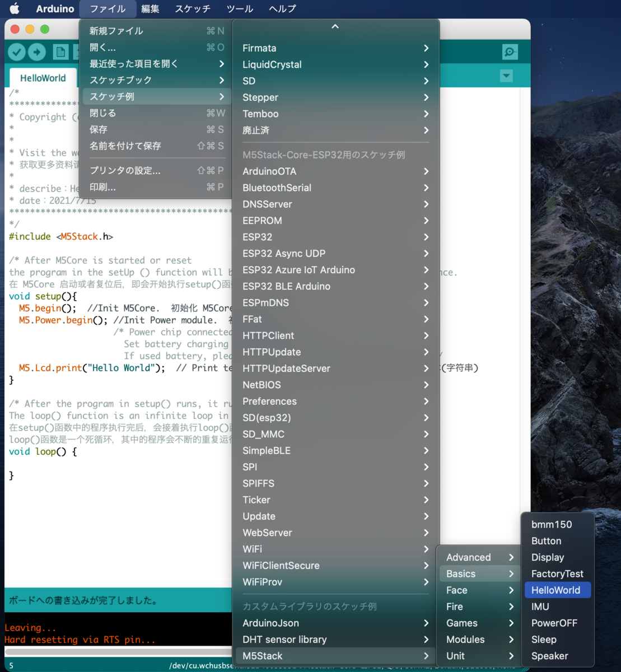Open the tab dropdown triangle button
621x672 pixels.
pos(506,76)
